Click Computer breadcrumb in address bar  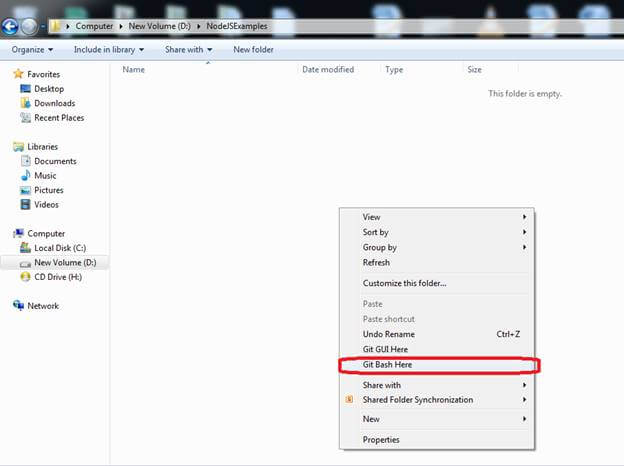[94, 26]
